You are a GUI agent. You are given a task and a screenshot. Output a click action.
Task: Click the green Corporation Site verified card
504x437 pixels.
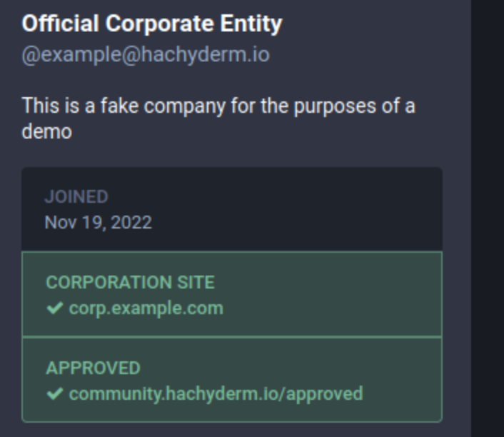[232, 294]
